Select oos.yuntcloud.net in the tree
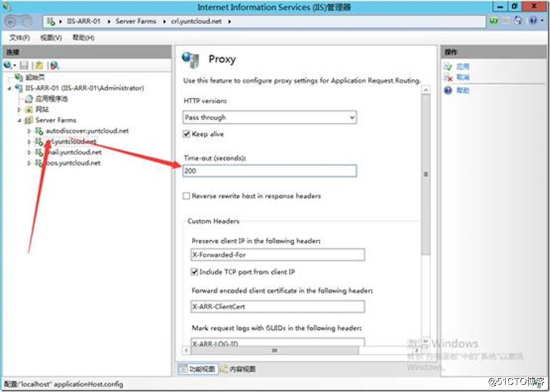 (73, 163)
